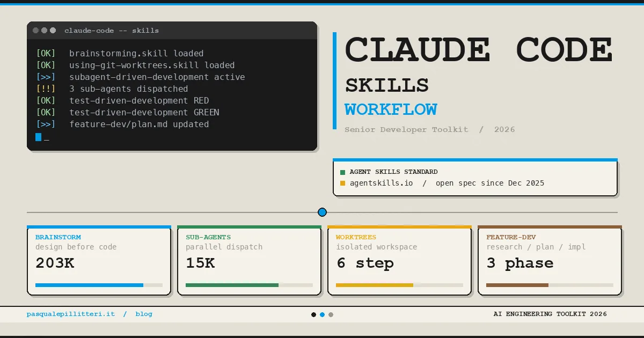Click research / plan / impl description
The height and width of the screenshot is (338, 644).
coord(536,247)
